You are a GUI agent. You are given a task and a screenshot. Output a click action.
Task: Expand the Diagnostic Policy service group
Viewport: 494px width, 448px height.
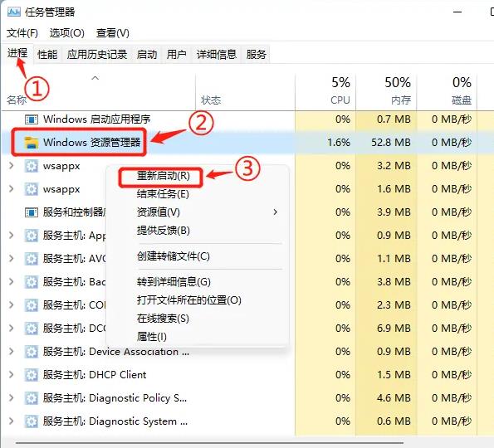[12, 398]
